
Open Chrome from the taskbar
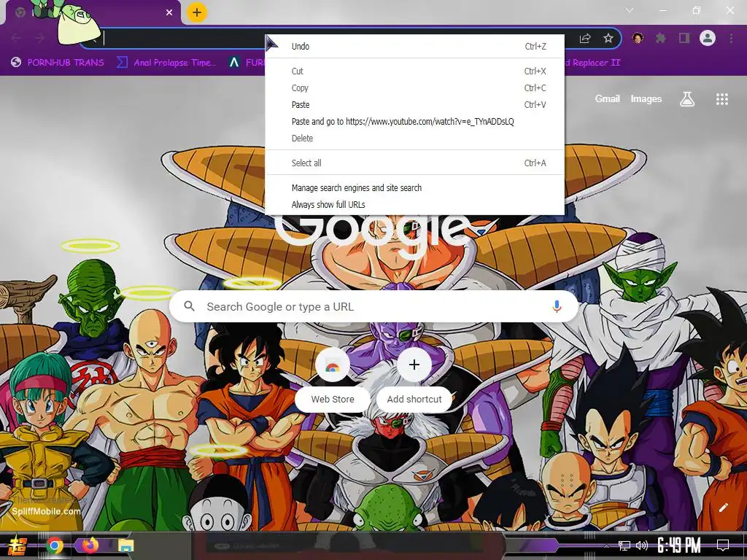coord(55,545)
